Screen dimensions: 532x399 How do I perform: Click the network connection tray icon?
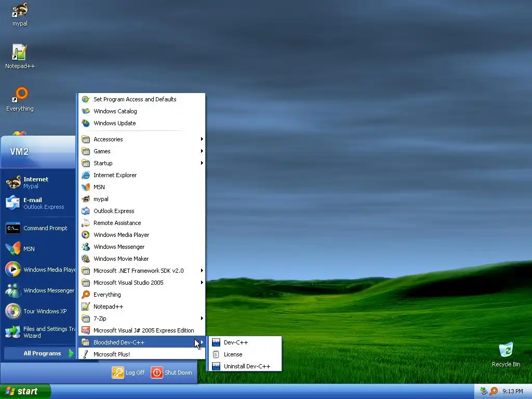click(x=484, y=391)
